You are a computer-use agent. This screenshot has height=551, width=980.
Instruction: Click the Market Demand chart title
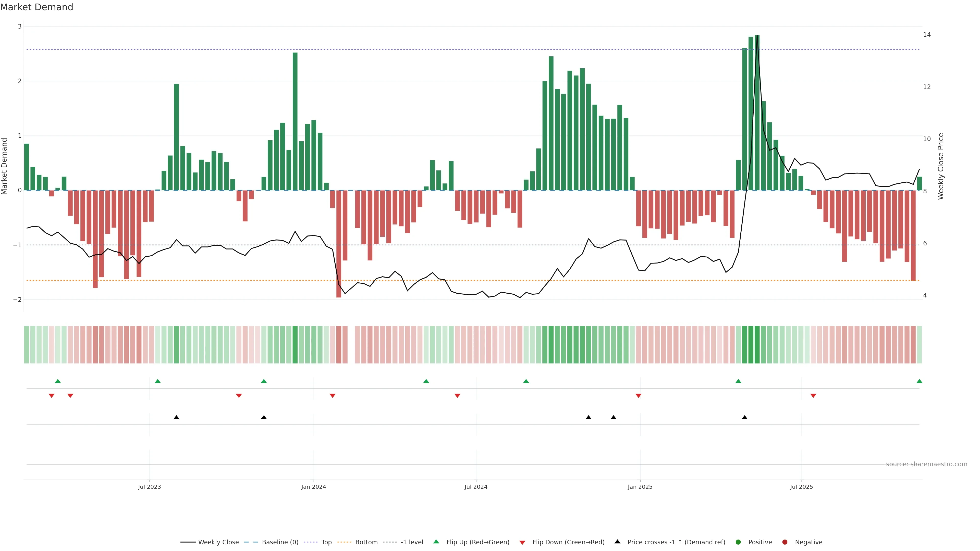(36, 7)
